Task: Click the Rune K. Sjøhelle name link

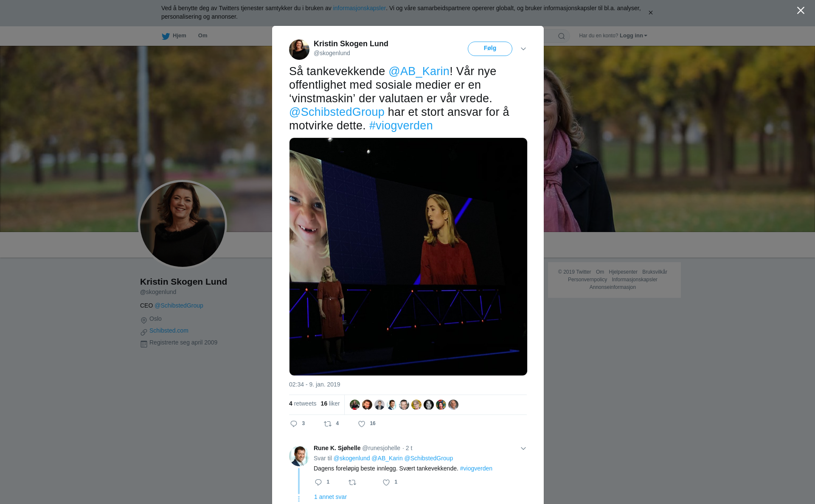Action: click(337, 448)
